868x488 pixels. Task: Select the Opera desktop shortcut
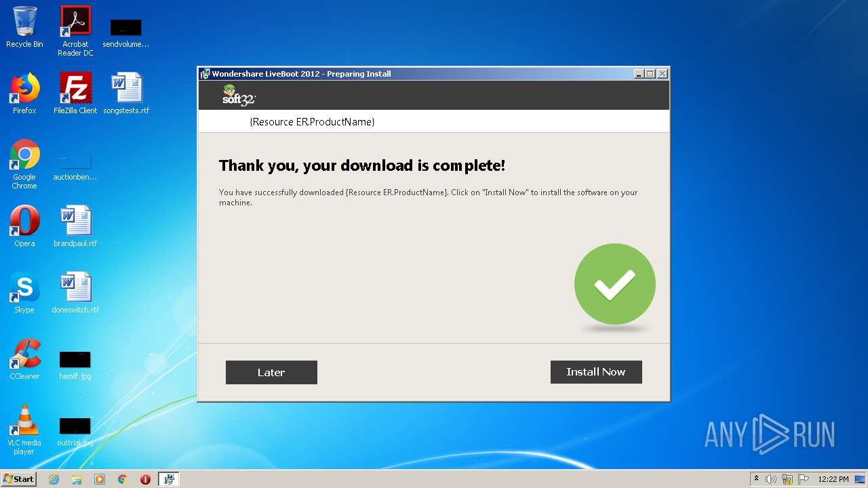click(24, 226)
